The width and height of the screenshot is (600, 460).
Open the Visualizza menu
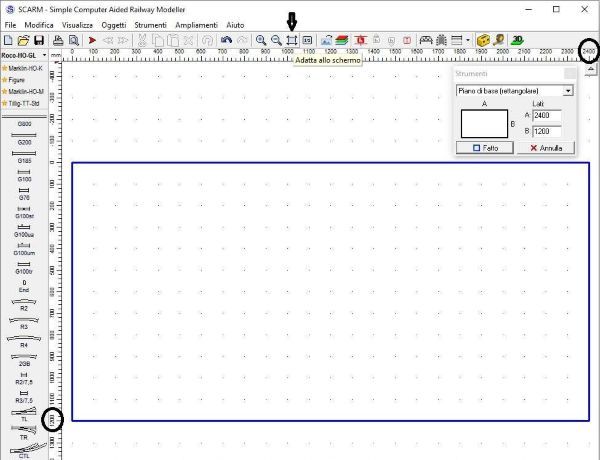[77, 23]
